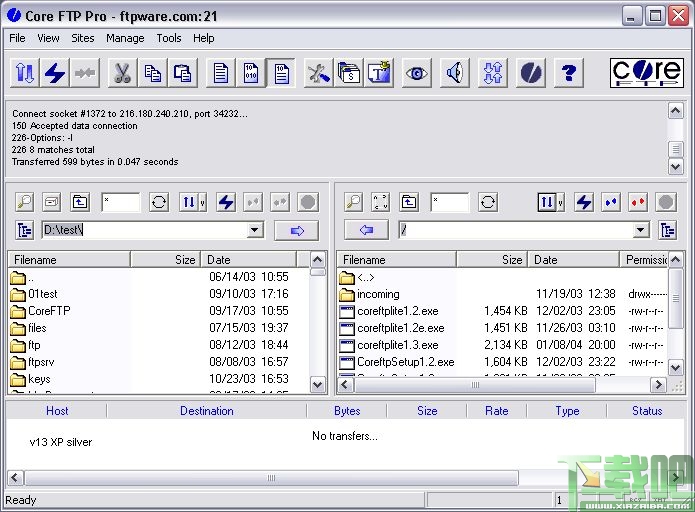Image resolution: width=695 pixels, height=512 pixels.
Task: Expand the remote path dropdown
Action: click(x=641, y=231)
